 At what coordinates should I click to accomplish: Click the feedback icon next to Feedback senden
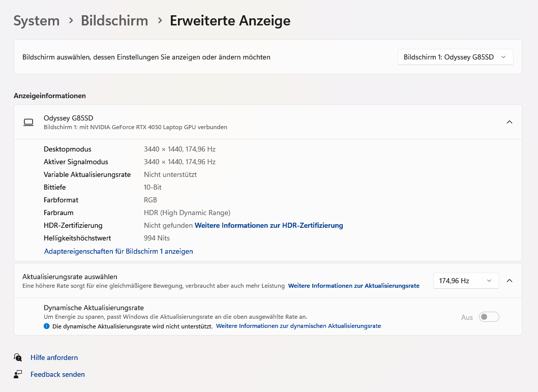click(18, 374)
